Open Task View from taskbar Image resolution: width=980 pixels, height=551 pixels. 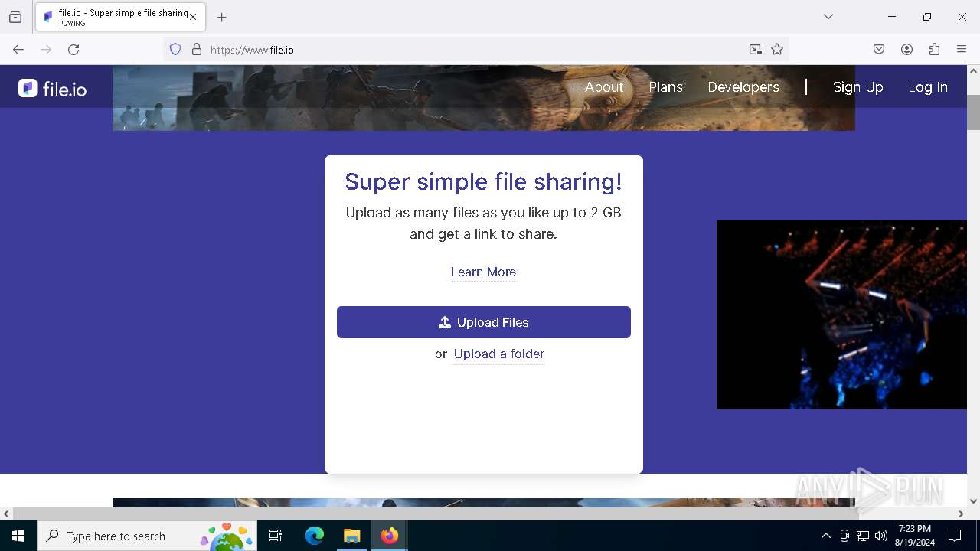click(276, 536)
